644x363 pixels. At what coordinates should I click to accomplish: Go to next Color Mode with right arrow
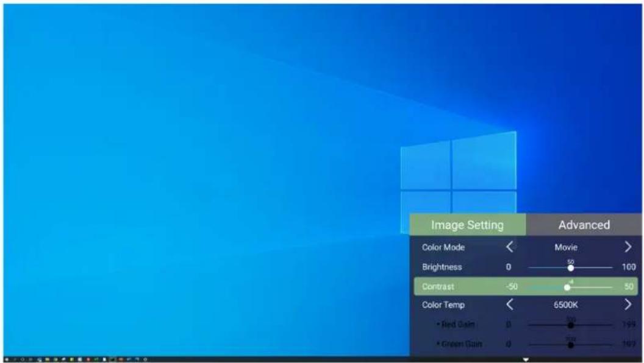coord(628,247)
